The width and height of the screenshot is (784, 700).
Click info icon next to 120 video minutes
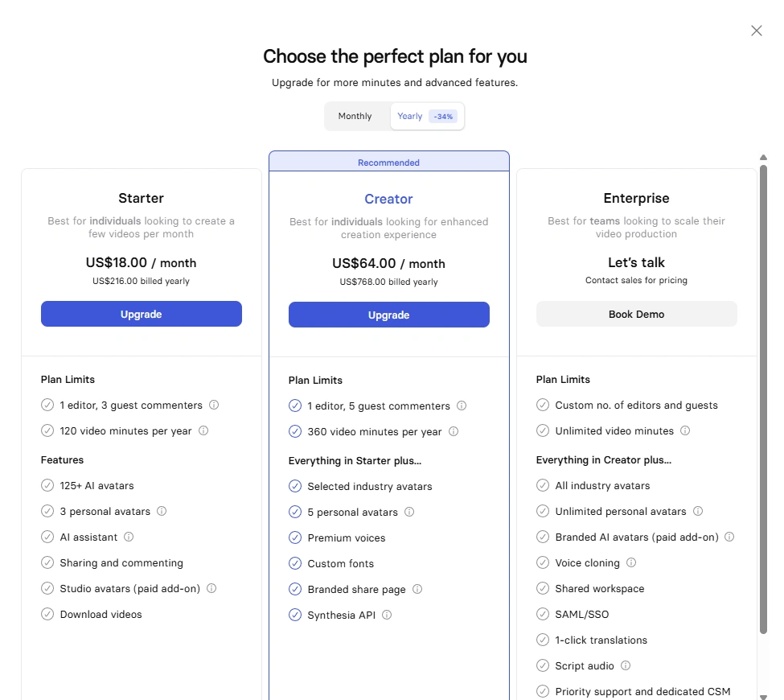pos(203,430)
